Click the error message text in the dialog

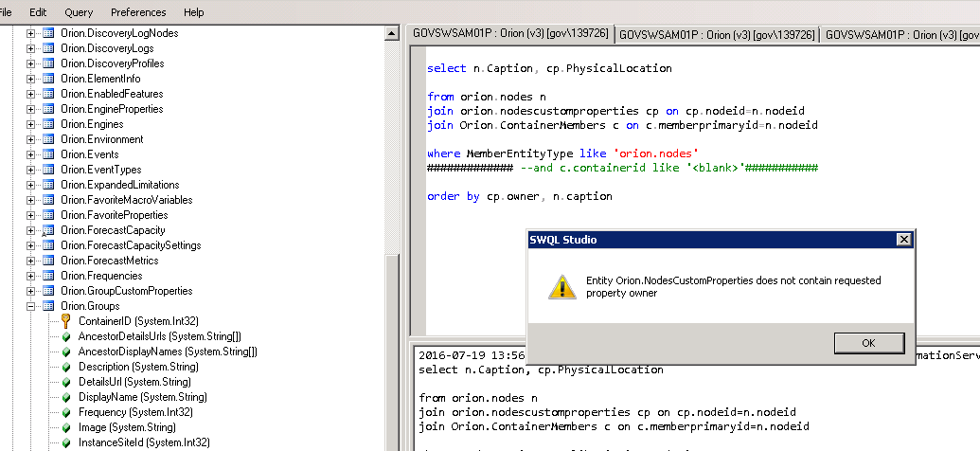click(733, 286)
